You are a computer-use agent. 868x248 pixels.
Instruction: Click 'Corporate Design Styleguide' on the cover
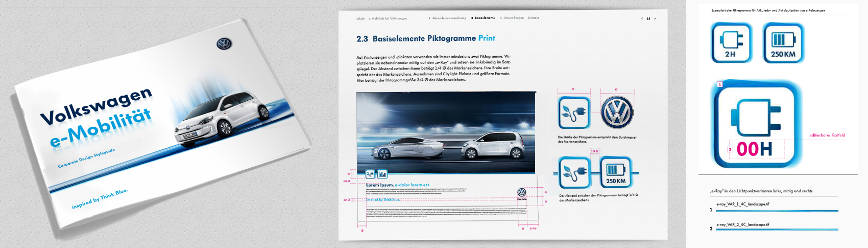click(86, 159)
